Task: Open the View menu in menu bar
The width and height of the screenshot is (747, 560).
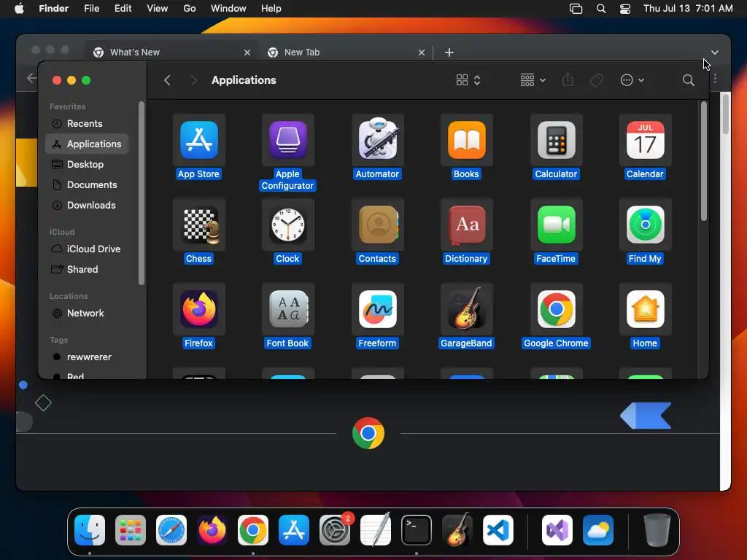Action: pyautogui.click(x=158, y=9)
